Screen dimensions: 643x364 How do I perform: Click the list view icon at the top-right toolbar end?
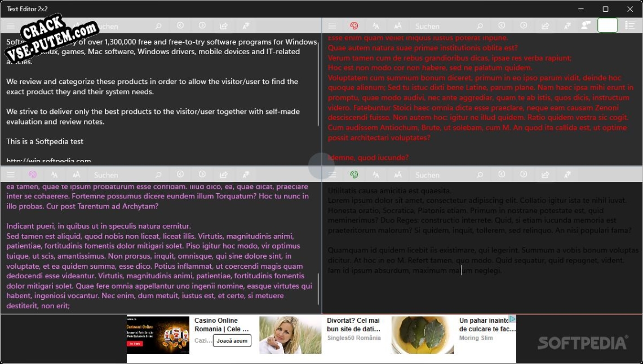point(630,25)
